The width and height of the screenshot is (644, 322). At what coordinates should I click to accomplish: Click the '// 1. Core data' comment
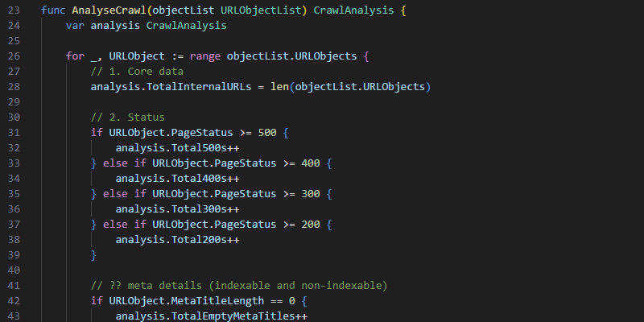(137, 72)
